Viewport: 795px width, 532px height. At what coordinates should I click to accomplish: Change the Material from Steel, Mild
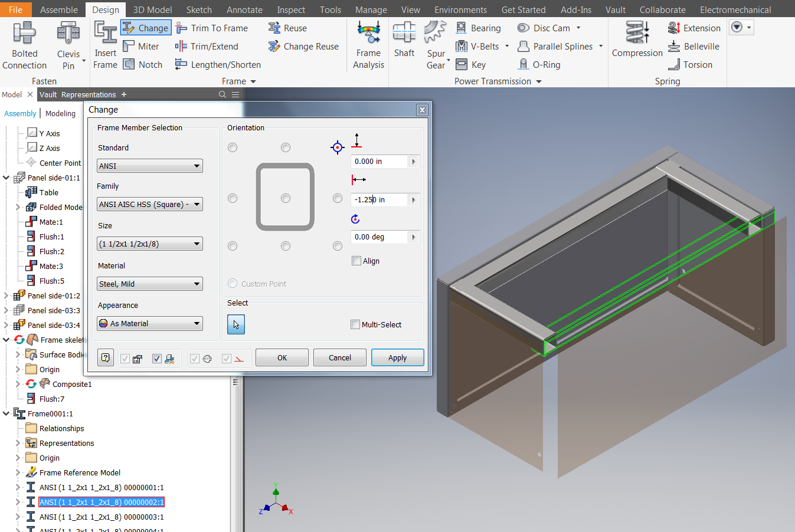pos(149,284)
